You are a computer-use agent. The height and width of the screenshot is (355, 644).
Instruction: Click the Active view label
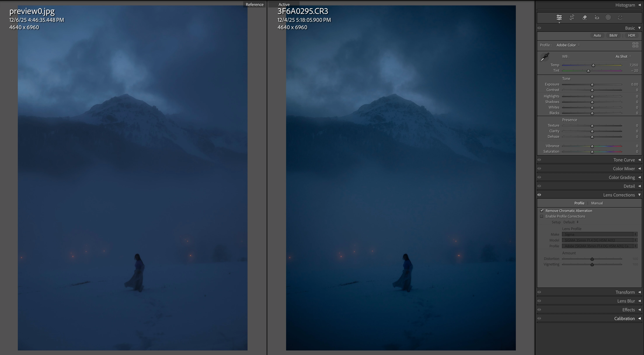tap(284, 5)
